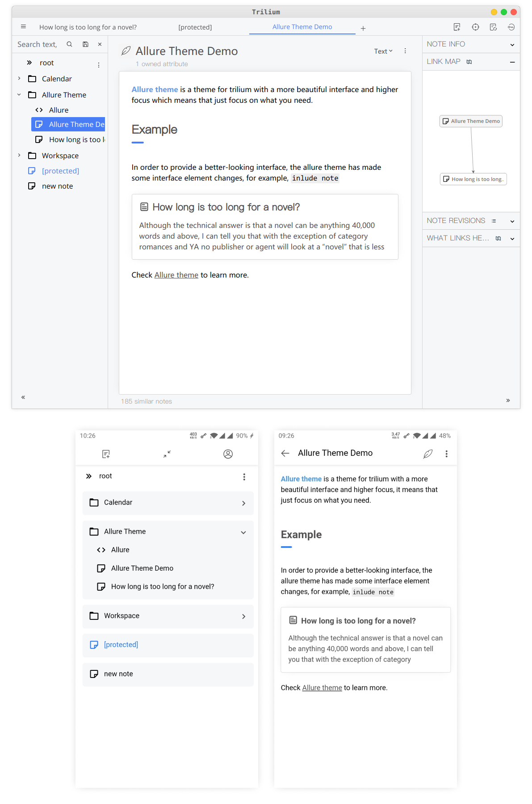Click the magnifier search icon in the sidebar
This screenshot has height=804, width=532.
pos(69,44)
